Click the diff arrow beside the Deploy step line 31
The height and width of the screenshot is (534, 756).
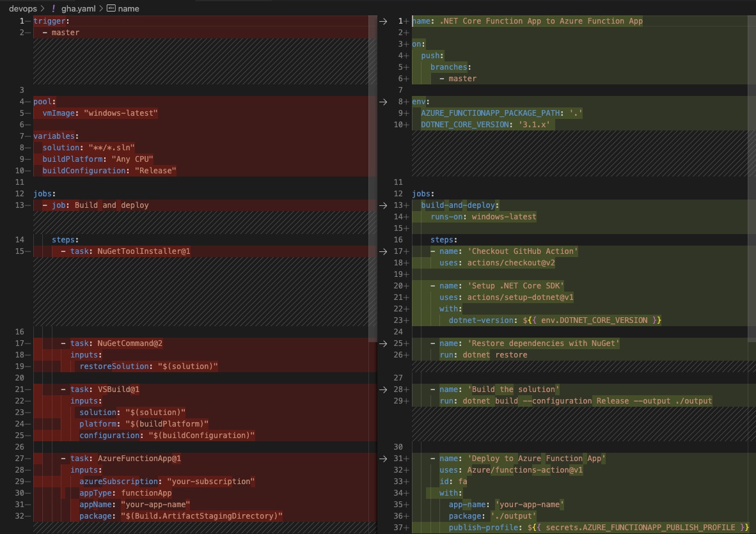pyautogui.click(x=382, y=458)
